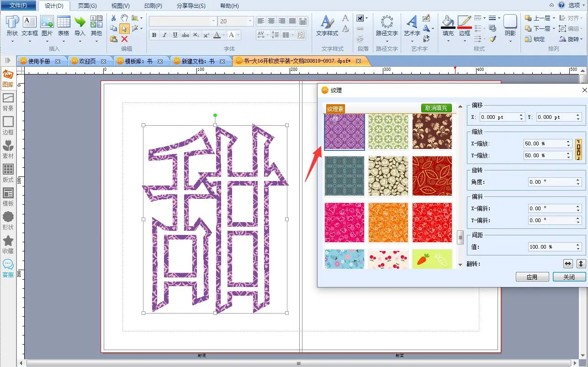Expand the font color A dropdown arrow
This screenshot has width=588, height=367.
click(x=224, y=35)
